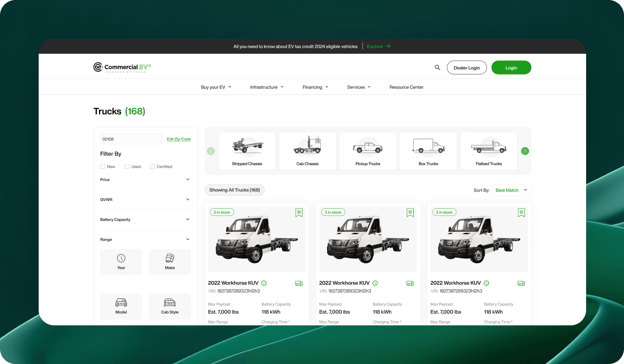Select the Model filter tile
The width and height of the screenshot is (624, 364).
pyautogui.click(x=121, y=306)
